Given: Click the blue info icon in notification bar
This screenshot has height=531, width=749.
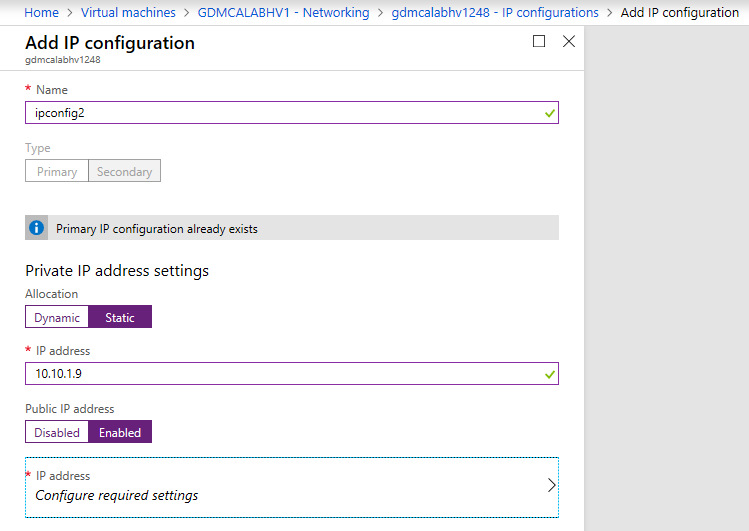Looking at the screenshot, I should pyautogui.click(x=36, y=228).
